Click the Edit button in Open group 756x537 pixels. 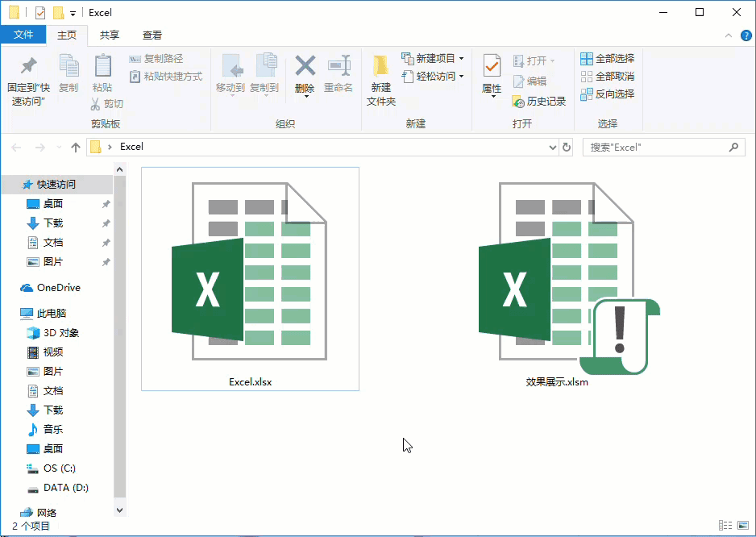point(530,81)
